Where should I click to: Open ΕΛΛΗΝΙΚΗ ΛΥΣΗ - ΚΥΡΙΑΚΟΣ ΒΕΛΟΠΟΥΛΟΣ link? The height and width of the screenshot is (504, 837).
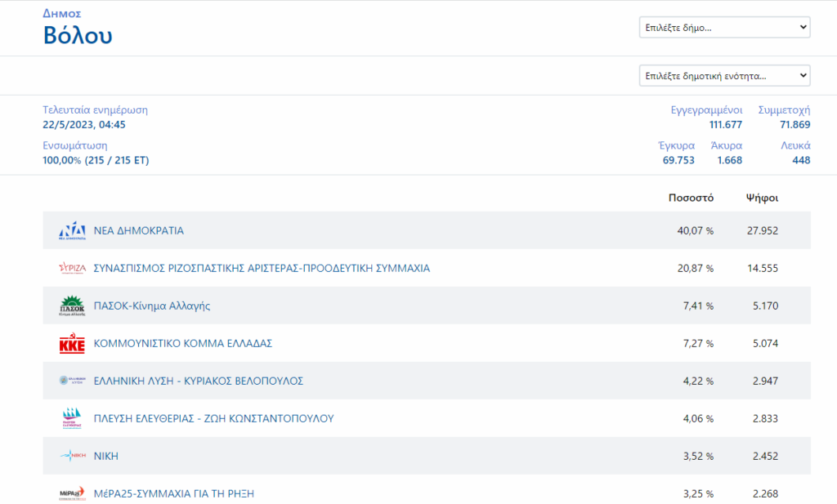[199, 381]
